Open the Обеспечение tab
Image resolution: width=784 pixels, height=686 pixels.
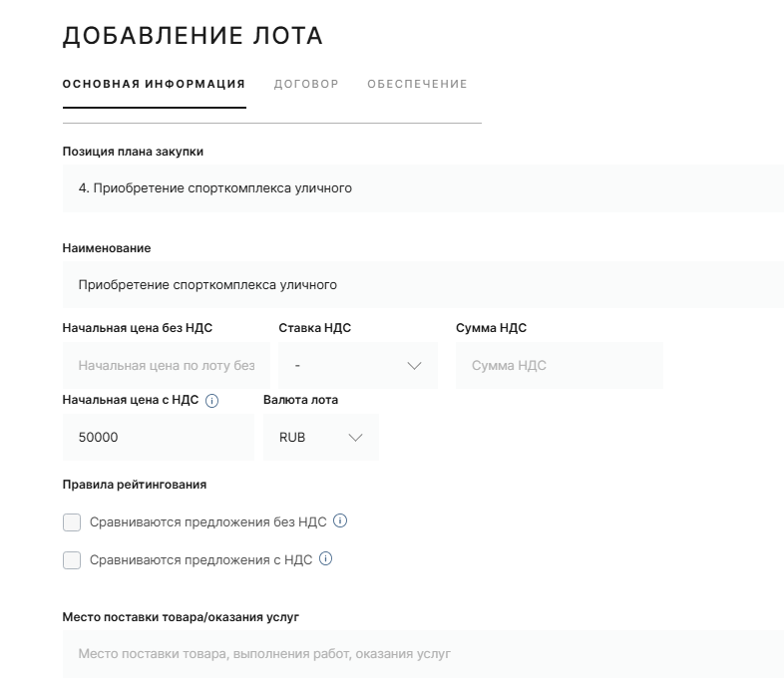(x=417, y=84)
